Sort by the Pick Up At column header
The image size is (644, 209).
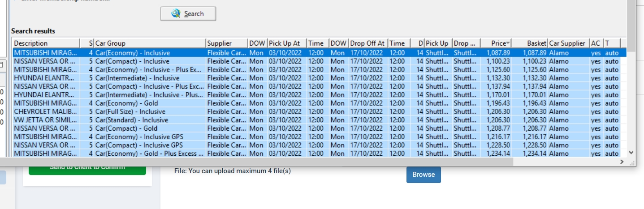pyautogui.click(x=286, y=43)
